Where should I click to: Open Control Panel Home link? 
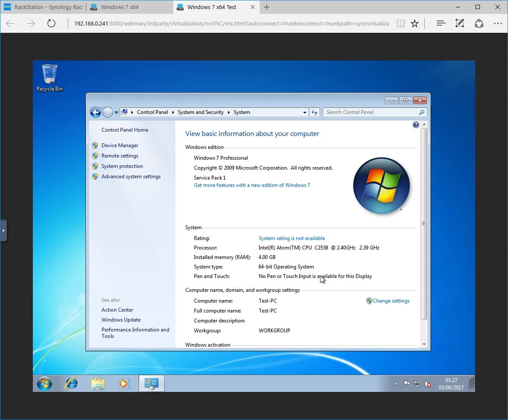click(x=125, y=130)
